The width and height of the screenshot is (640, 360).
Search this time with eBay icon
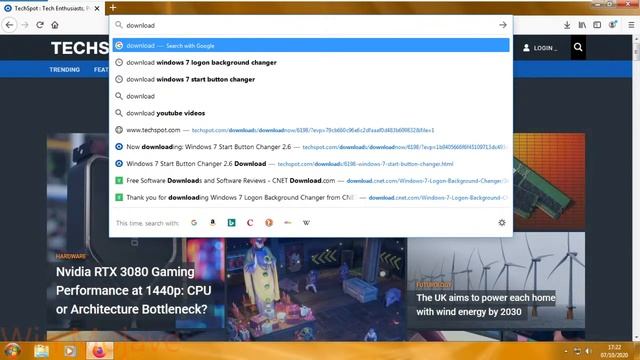(287, 222)
